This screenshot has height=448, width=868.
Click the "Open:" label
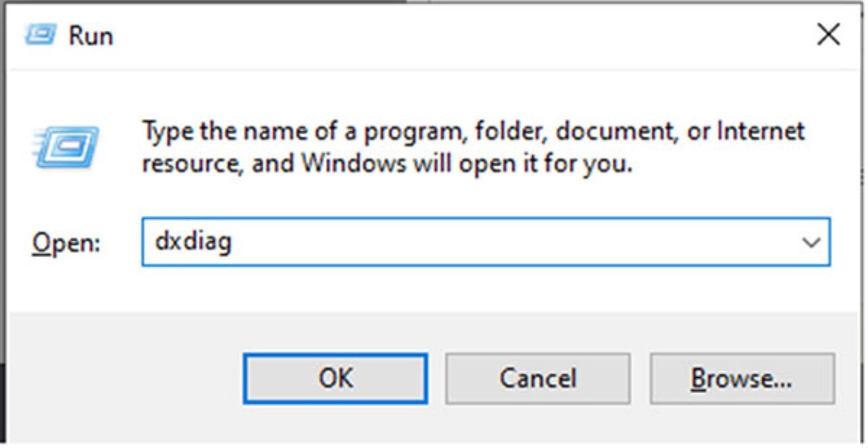click(x=66, y=243)
